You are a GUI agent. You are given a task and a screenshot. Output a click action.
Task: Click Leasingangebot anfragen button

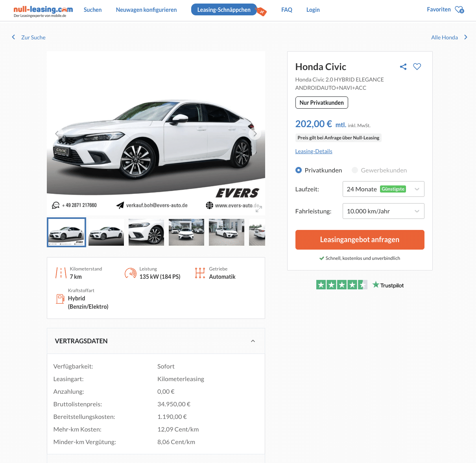click(x=360, y=240)
